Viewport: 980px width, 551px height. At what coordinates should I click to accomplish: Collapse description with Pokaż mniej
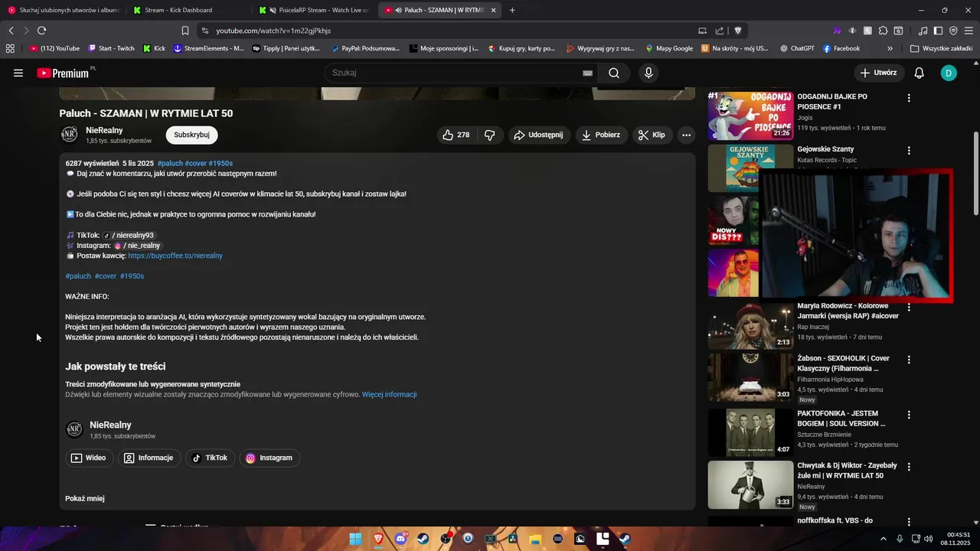tap(85, 498)
